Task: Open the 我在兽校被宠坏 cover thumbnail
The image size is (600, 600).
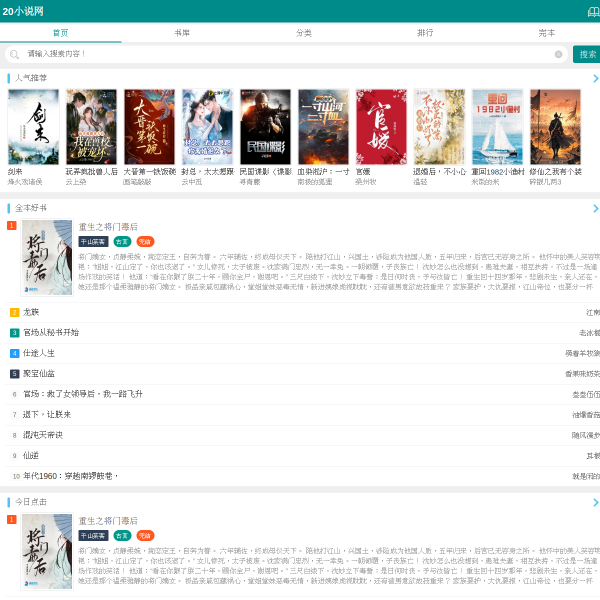Action: tap(91, 127)
